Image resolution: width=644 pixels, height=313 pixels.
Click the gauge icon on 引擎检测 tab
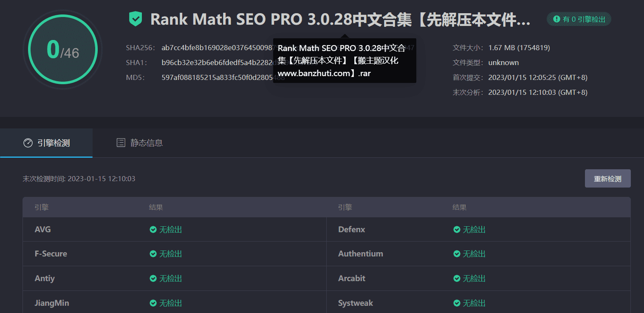(28, 143)
